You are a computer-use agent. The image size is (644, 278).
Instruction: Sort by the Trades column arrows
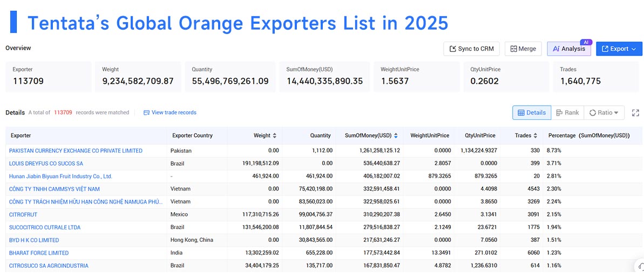(535, 135)
